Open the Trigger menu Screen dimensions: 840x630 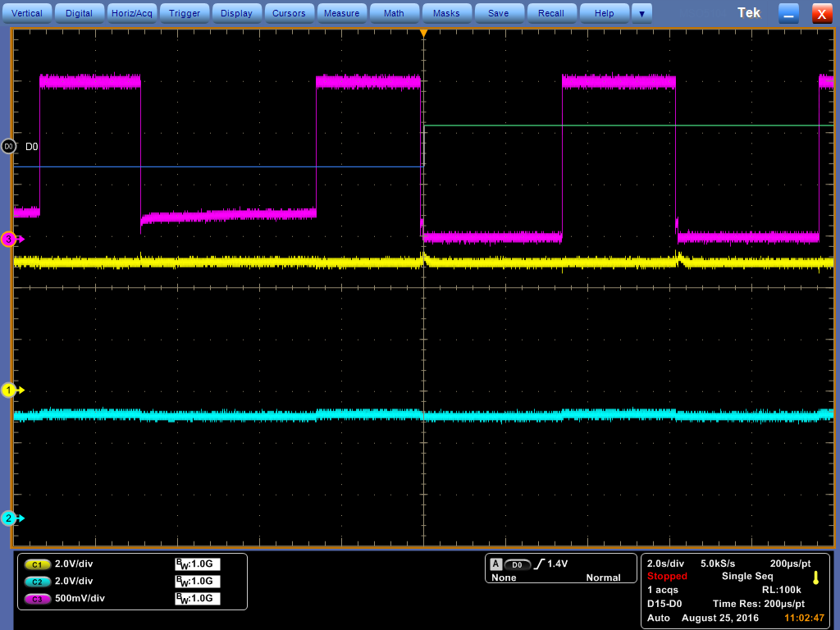tap(185, 13)
